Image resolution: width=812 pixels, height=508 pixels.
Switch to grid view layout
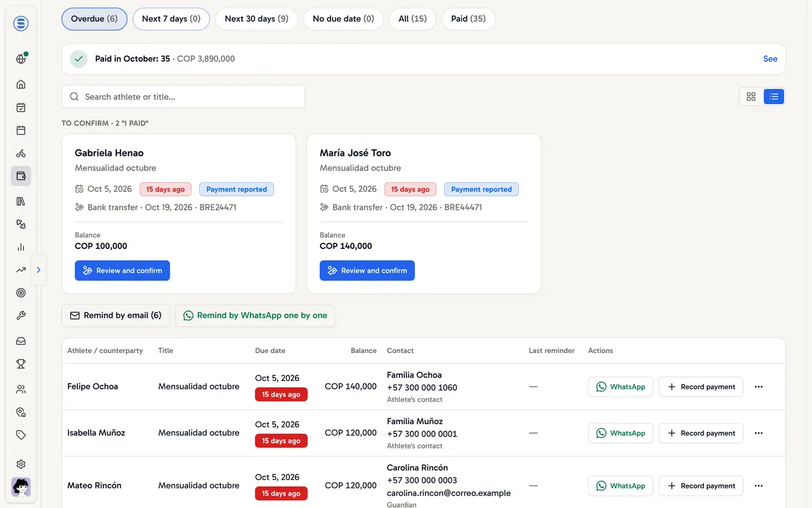[x=751, y=97]
